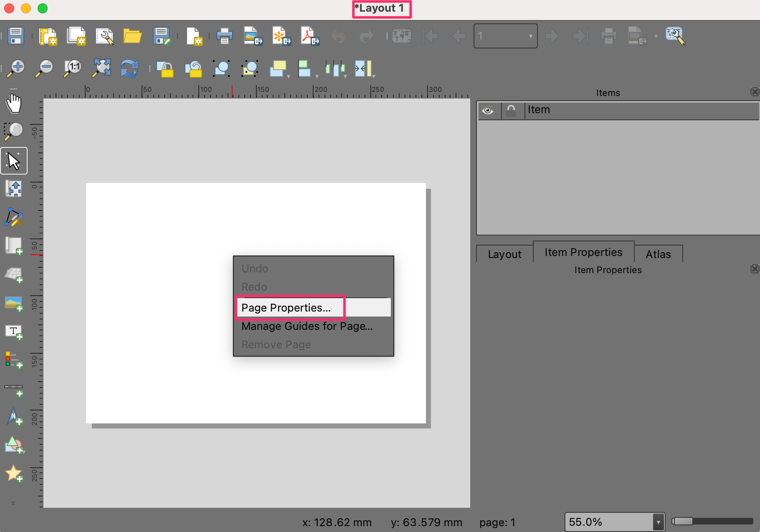
Task: Click the Save Project icon
Action: (x=16, y=36)
